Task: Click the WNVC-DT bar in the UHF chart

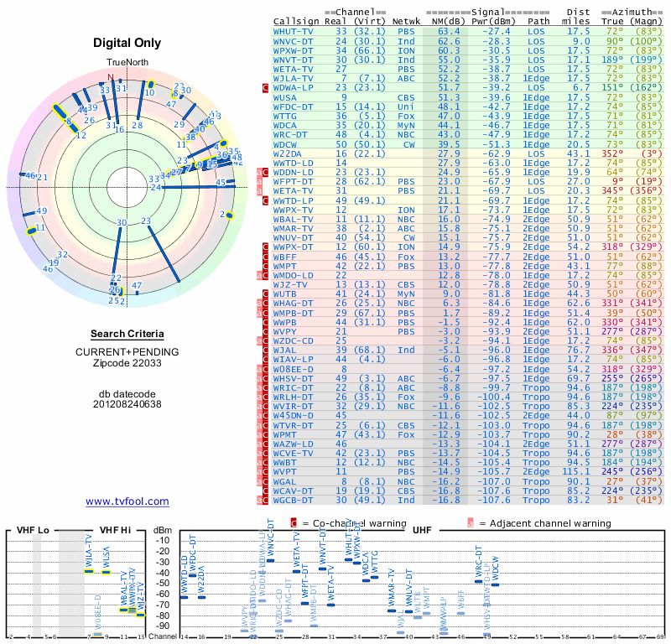Action: [x=270, y=560]
